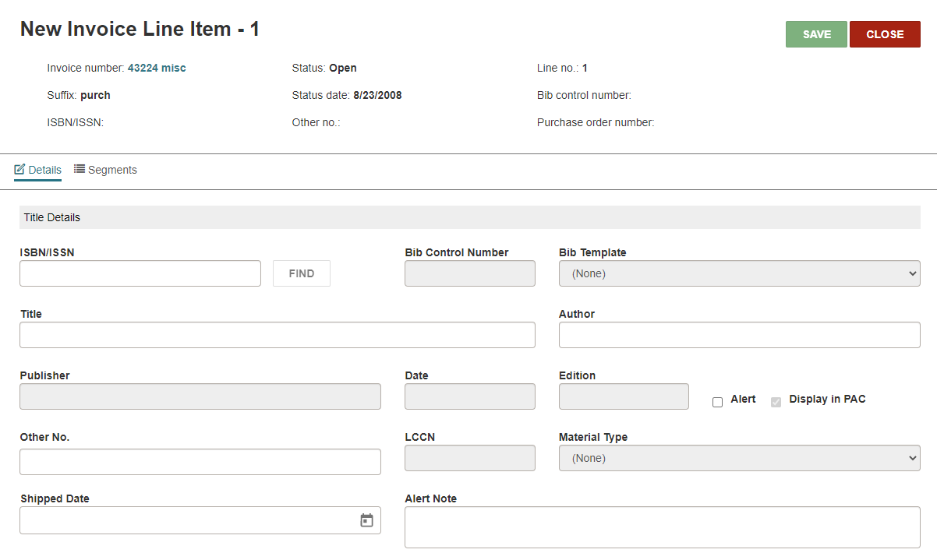Open the Bib Template dropdown
937x560 pixels.
pos(739,273)
